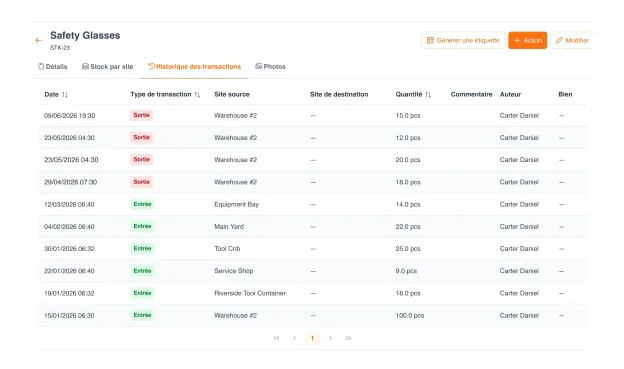Select Historique des transactions tab
624x369 pixels.
point(194,66)
